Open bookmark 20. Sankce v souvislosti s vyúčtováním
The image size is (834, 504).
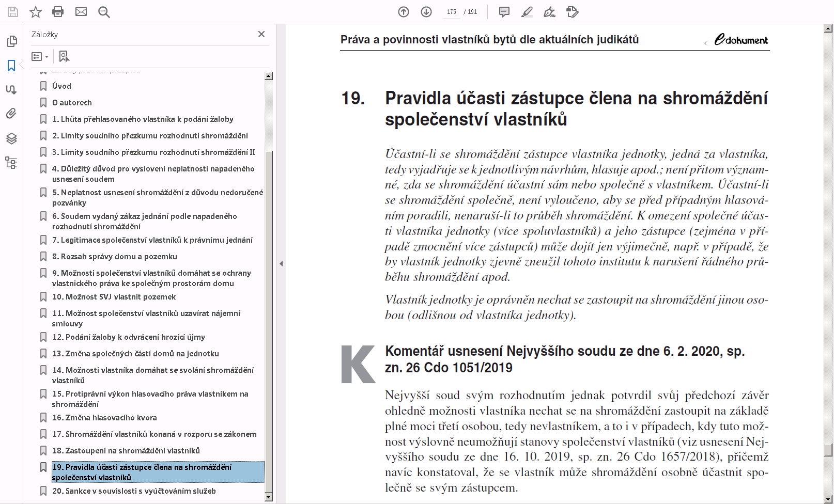coord(134,491)
